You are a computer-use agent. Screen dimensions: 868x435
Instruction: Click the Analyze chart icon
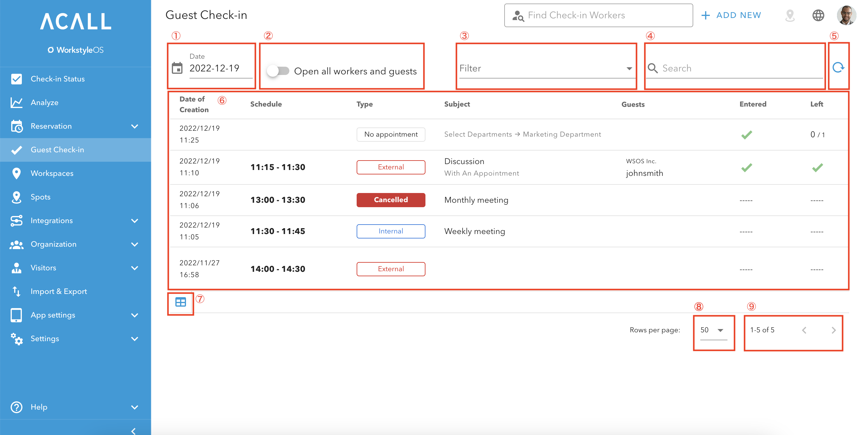pyautogui.click(x=16, y=102)
